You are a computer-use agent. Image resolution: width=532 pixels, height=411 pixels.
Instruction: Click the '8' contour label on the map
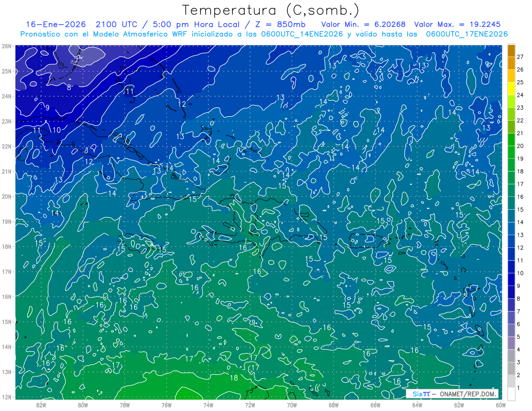click(69, 87)
